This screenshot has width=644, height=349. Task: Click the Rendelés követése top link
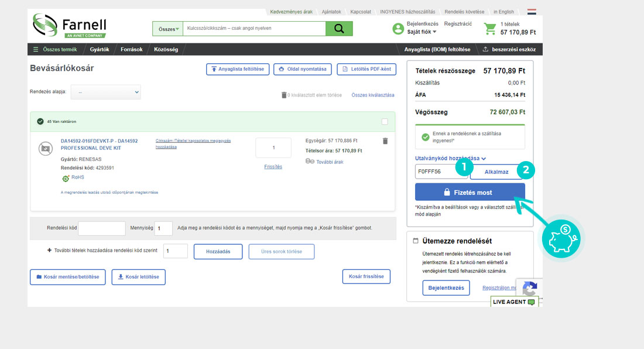click(464, 12)
